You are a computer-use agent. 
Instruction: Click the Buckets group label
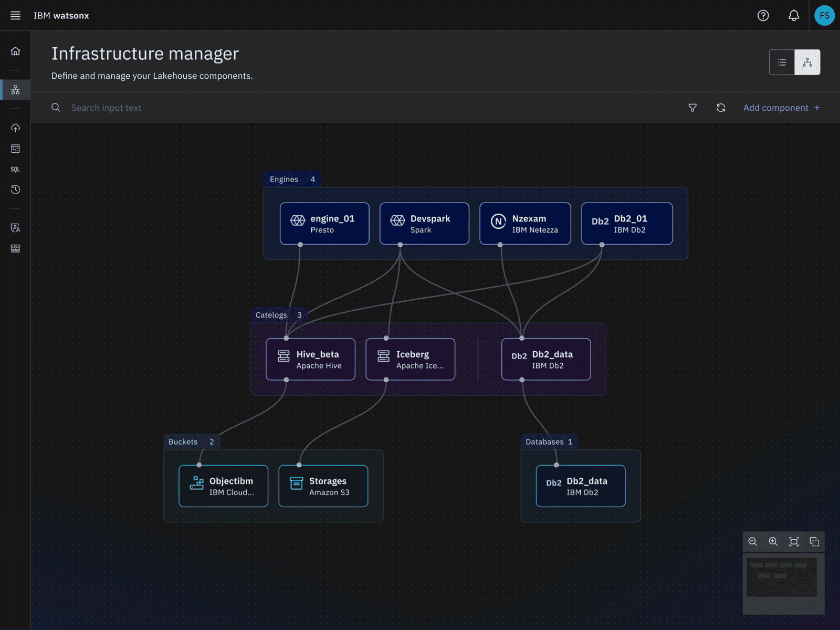191,442
